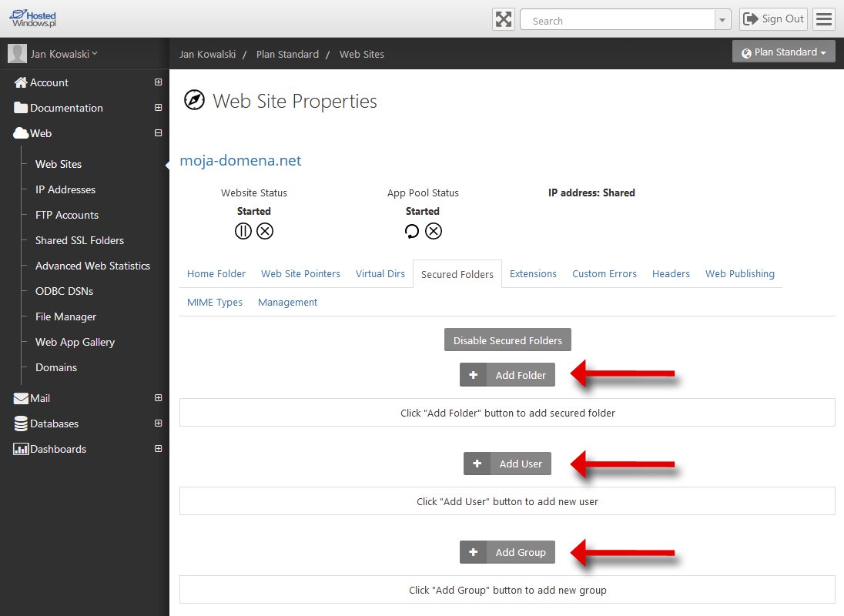Screen dimensions: 844x616
Task: Click the Sign Out button
Action: [x=773, y=19]
